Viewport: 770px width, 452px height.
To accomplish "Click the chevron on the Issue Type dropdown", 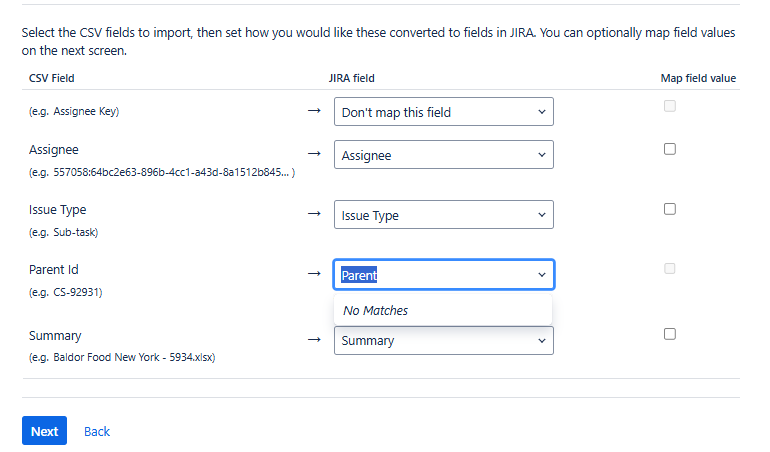I will click(x=542, y=215).
